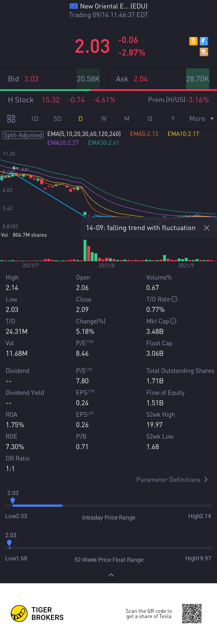
Task: Dismiss the falling trend notification
Action: 206,228
